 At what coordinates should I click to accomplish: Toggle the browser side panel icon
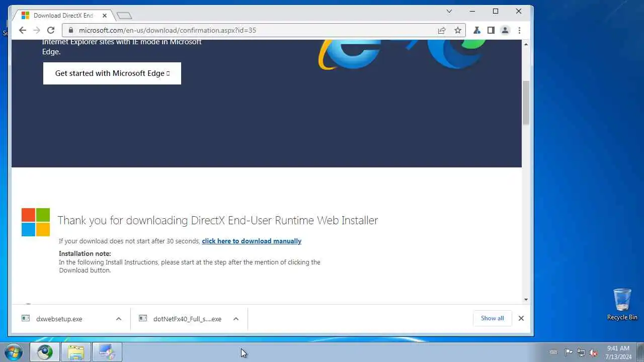pos(491,30)
